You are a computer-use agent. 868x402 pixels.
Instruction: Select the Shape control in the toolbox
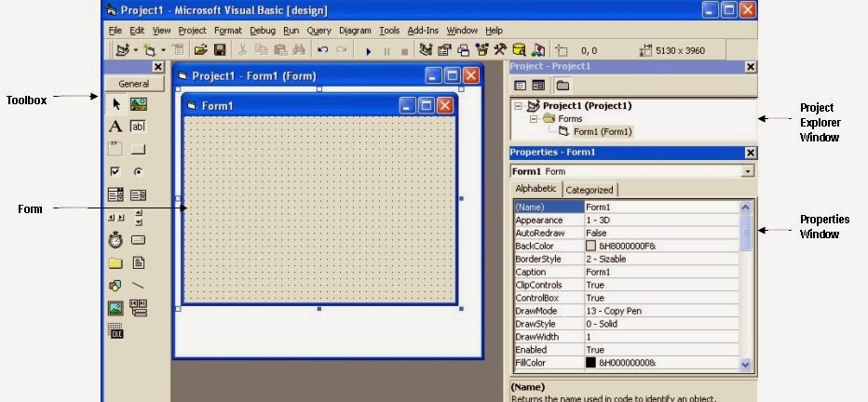[x=115, y=286]
